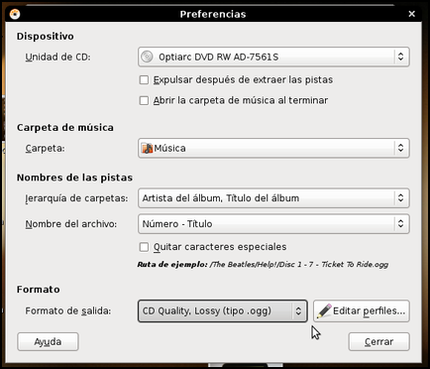
Task: Click the arrows on the CD Quality format selector
Action: (298, 311)
